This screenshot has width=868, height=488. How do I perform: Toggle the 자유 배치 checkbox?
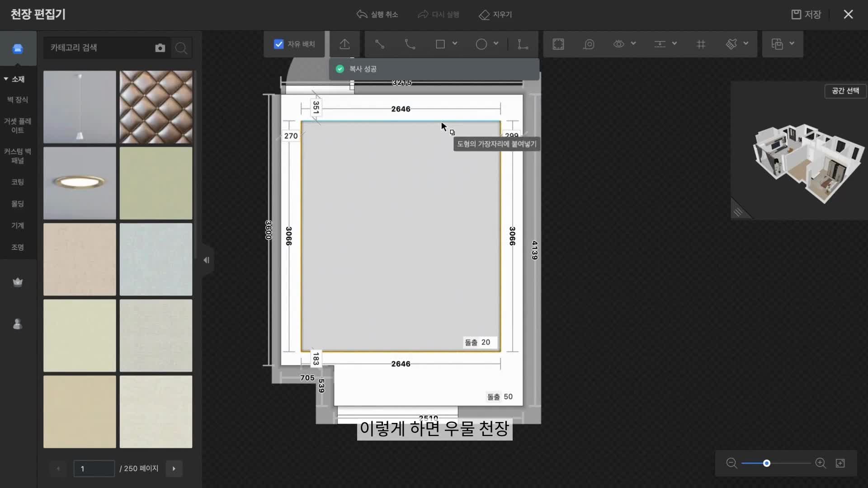(x=279, y=44)
